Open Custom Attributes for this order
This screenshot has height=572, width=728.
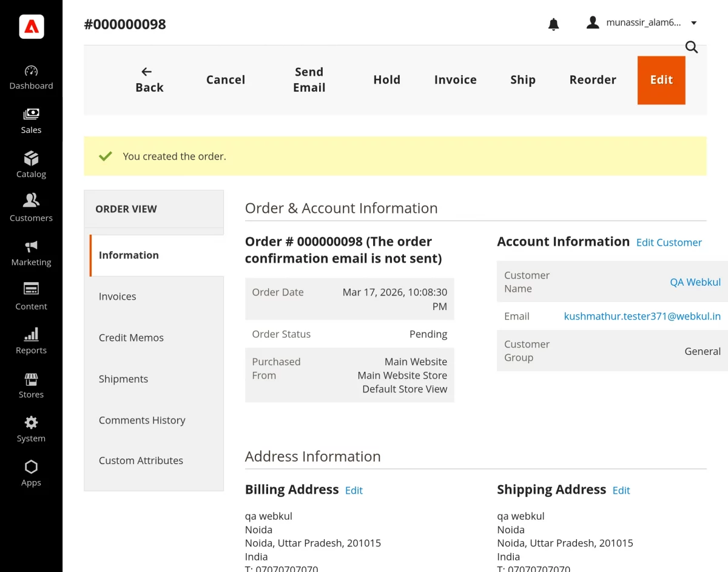point(141,460)
